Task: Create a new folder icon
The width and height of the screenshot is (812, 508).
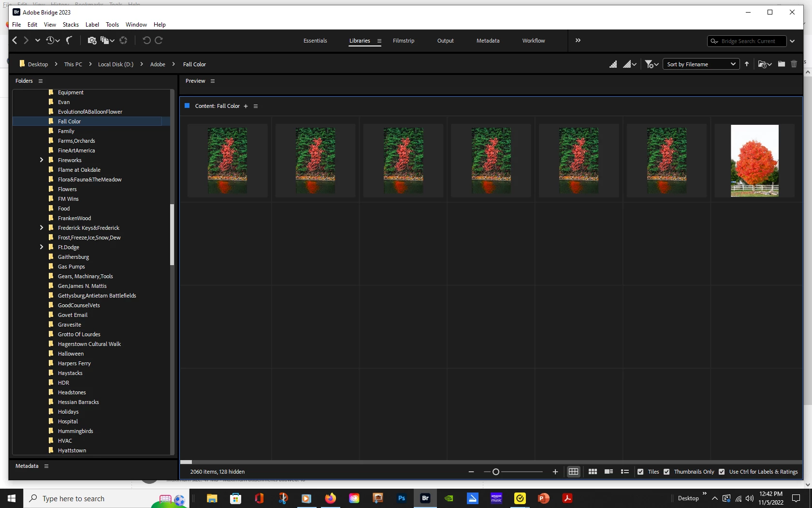Action: (x=782, y=64)
